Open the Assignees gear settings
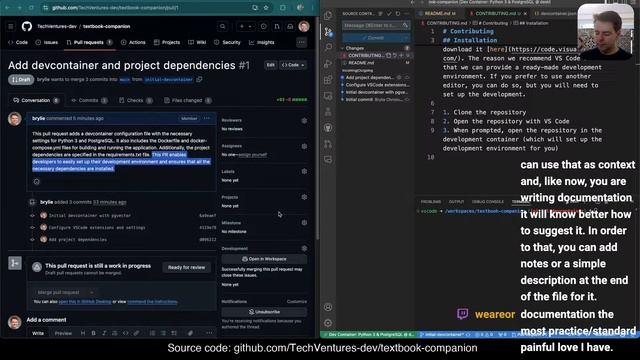Viewport: 640px width, 360px height. [x=304, y=146]
